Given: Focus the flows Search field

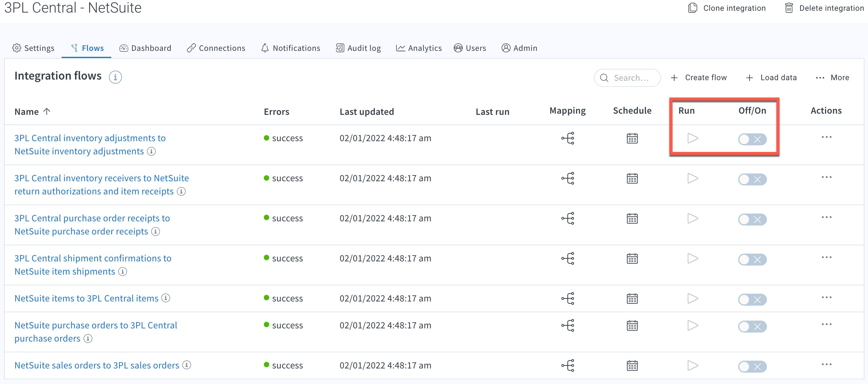Looking at the screenshot, I should 627,78.
